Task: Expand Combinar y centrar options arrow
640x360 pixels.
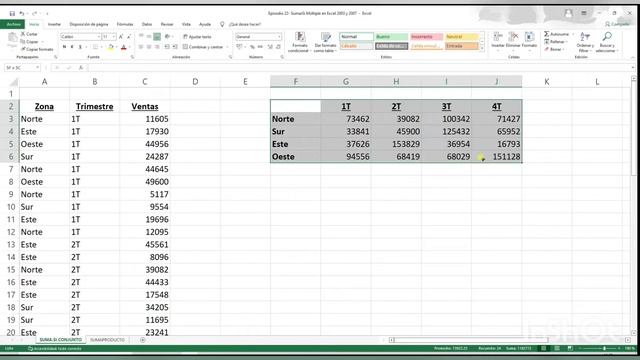Action: [227, 47]
